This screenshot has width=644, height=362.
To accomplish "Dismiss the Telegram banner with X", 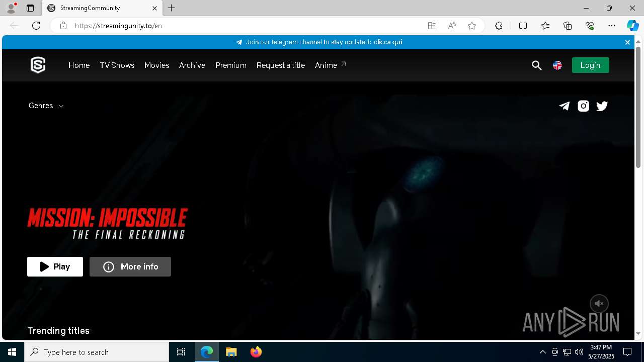I will pyautogui.click(x=627, y=42).
